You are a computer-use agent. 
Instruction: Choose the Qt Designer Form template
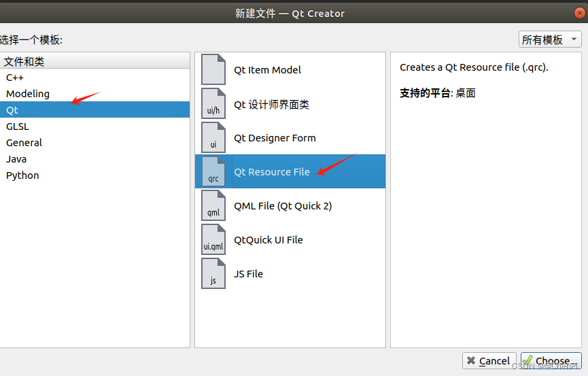(290, 138)
